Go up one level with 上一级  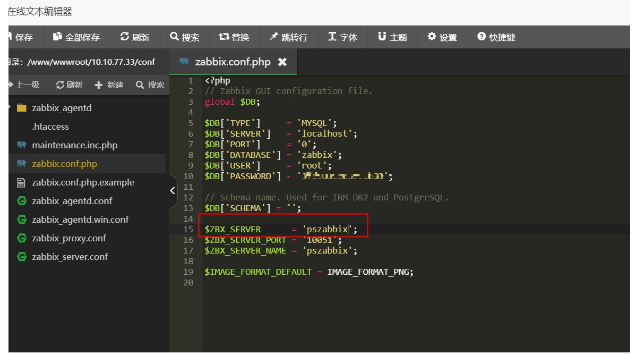24,85
